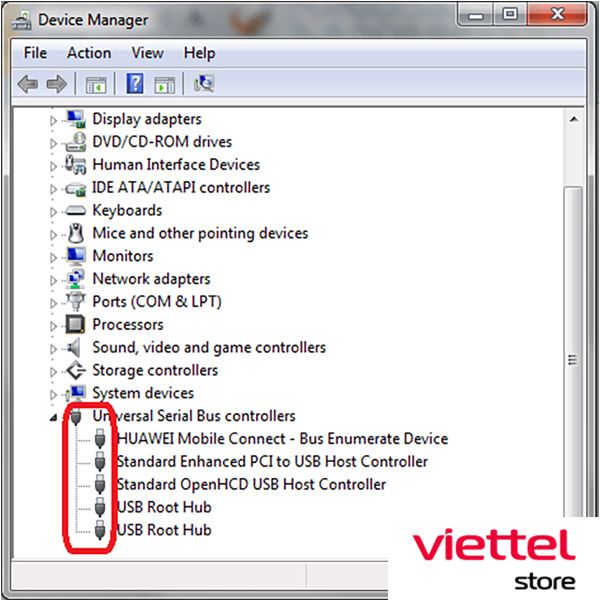600x601 pixels.
Task: Expand the Ports (COM & LPT) node
Action: [54, 302]
